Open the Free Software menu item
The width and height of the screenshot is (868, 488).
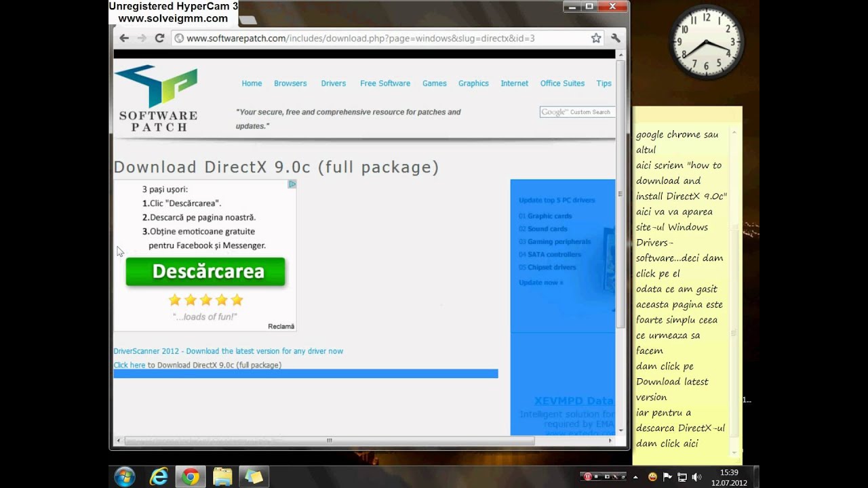385,83
